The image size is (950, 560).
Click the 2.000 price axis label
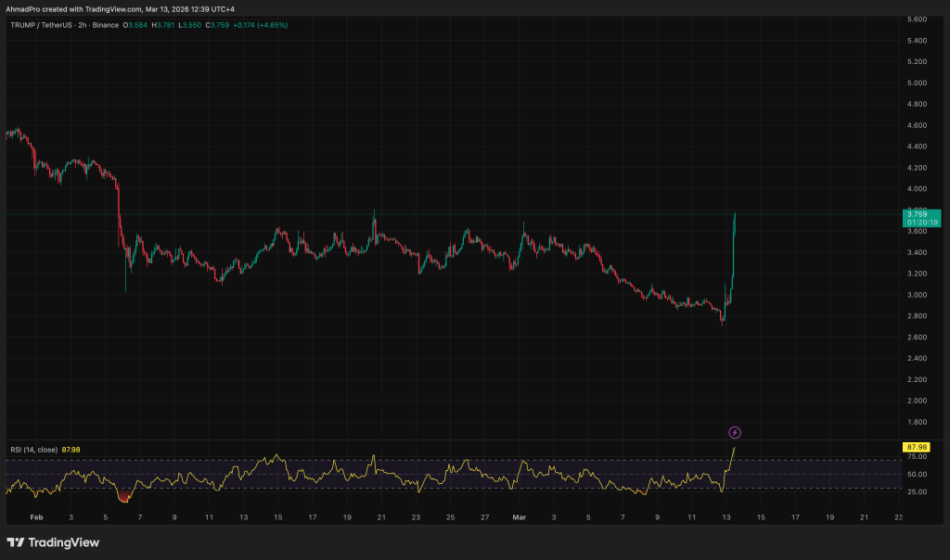tap(917, 401)
